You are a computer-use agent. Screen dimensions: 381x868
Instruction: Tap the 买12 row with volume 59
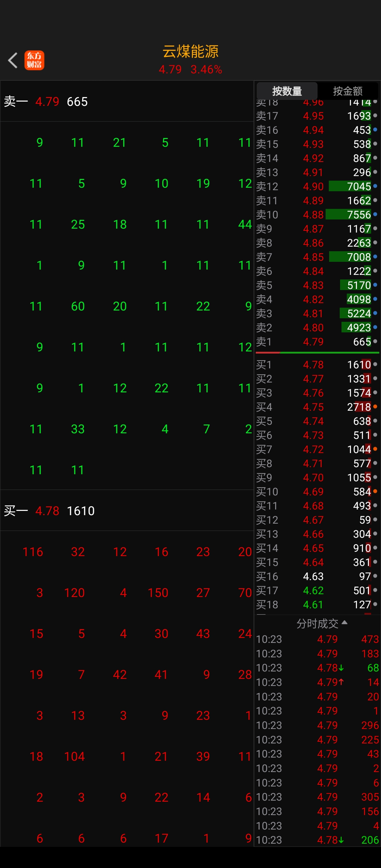coord(317,520)
